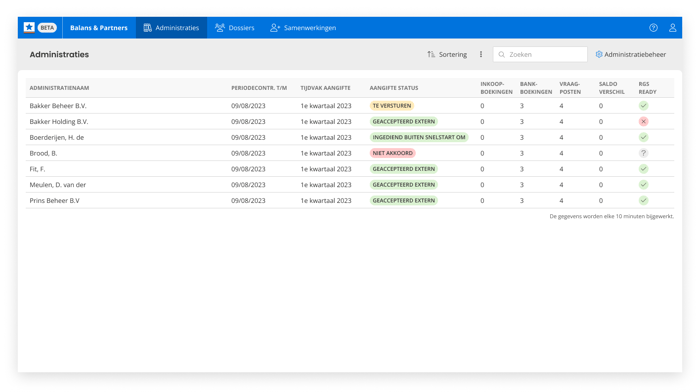Open the Samenwerkingen tab

pos(303,28)
